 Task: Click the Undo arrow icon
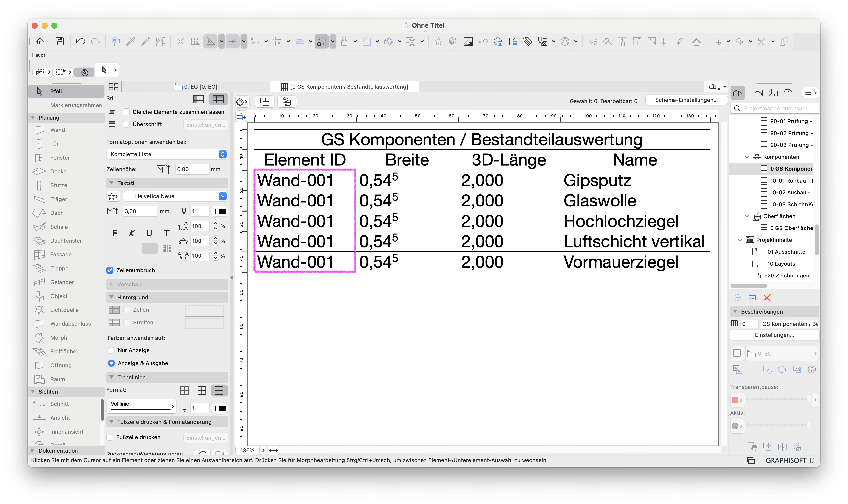[x=80, y=42]
